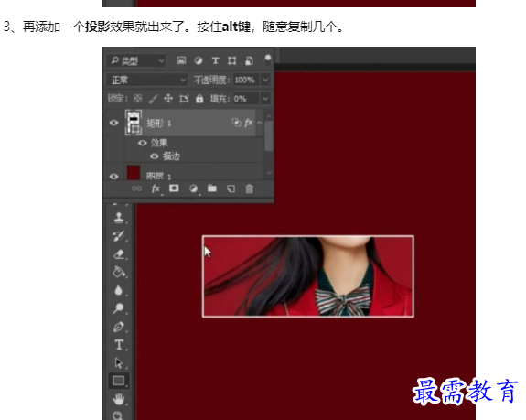Select the 矩形 1 layer thumbnail

[134, 123]
